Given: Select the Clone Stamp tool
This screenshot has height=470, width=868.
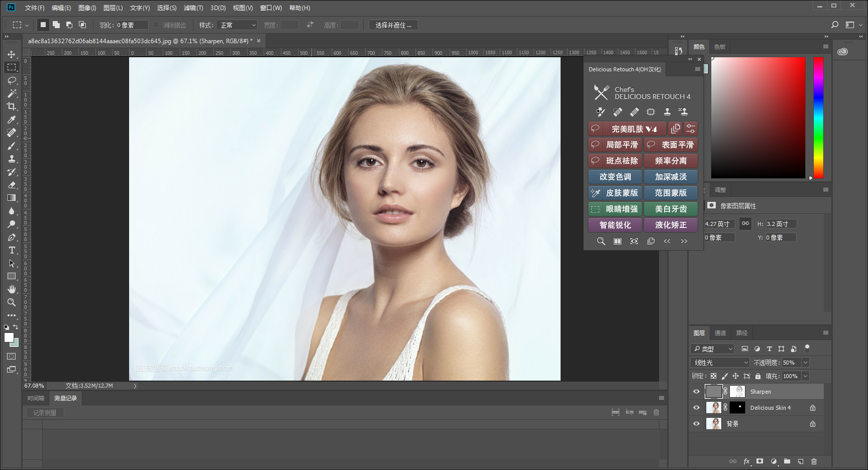Looking at the screenshot, I should click(11, 159).
